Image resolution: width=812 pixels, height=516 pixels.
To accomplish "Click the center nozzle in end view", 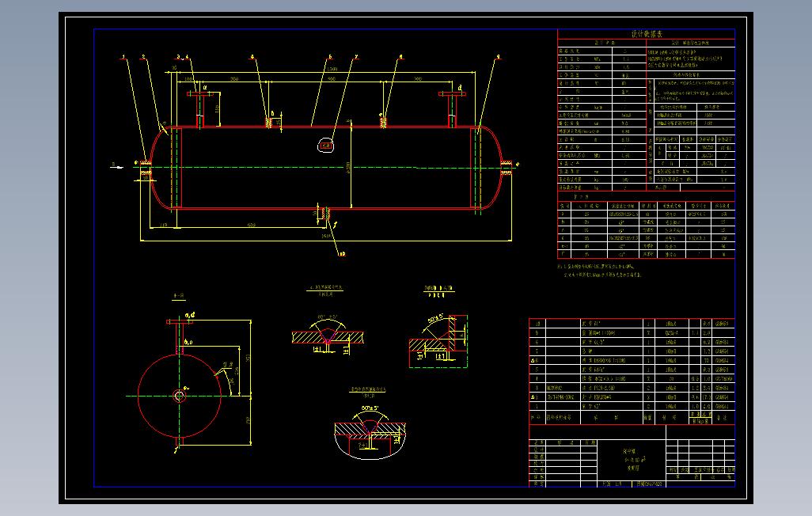I will point(180,396).
